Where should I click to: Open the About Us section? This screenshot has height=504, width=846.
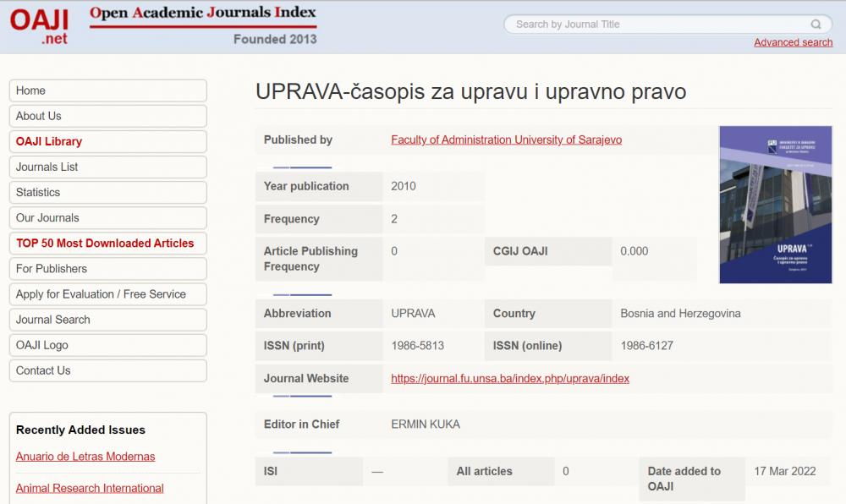tap(107, 116)
